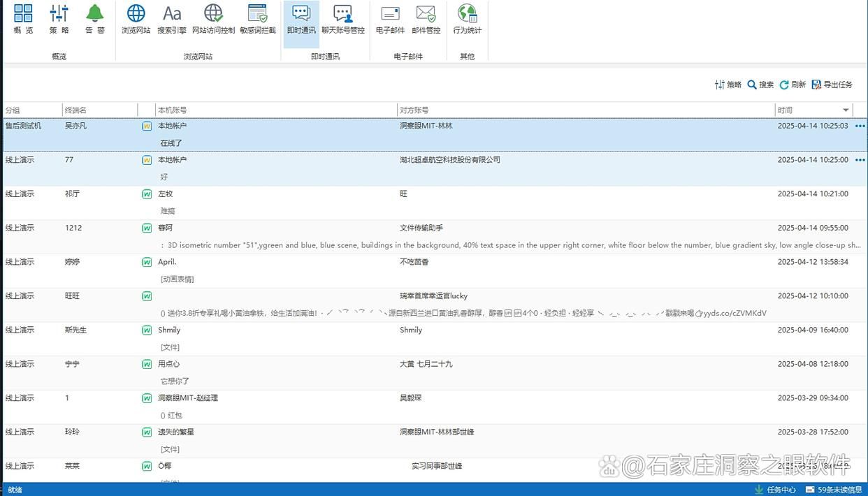This screenshot has height=496, width=868.
Task: Open 59条未读信息 in status bar
Action: [x=834, y=490]
